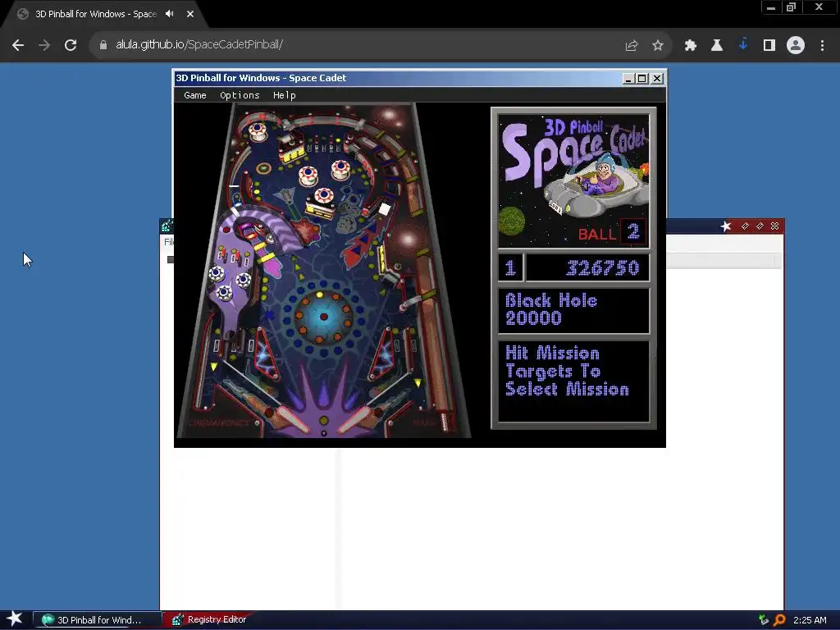
Task: Select the 3D Pinball browser tab
Action: pos(95,14)
